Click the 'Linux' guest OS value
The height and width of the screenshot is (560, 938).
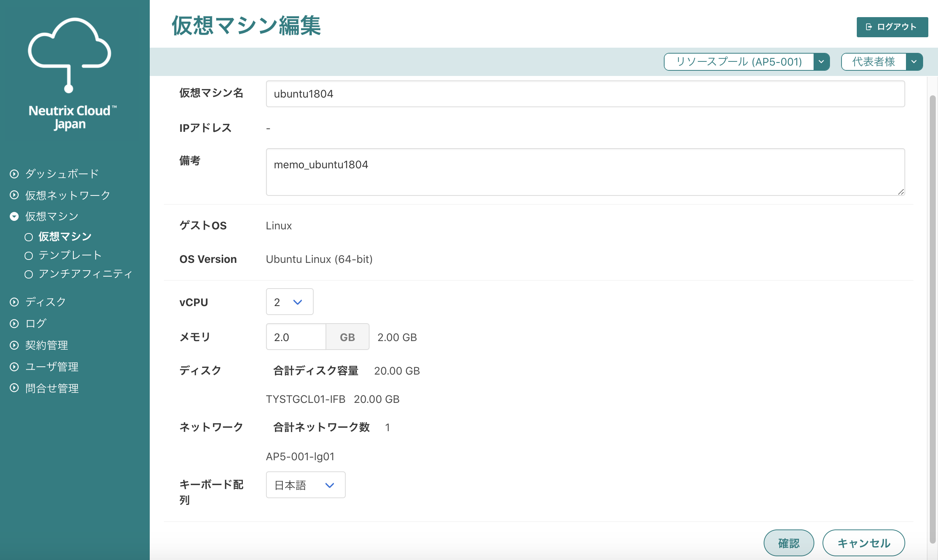(x=279, y=226)
